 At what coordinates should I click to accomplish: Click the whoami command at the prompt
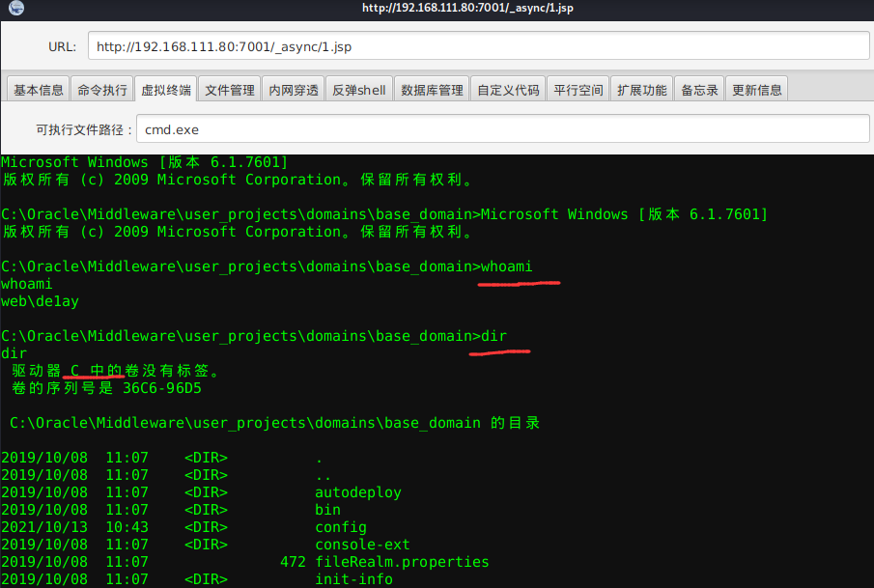(x=507, y=266)
